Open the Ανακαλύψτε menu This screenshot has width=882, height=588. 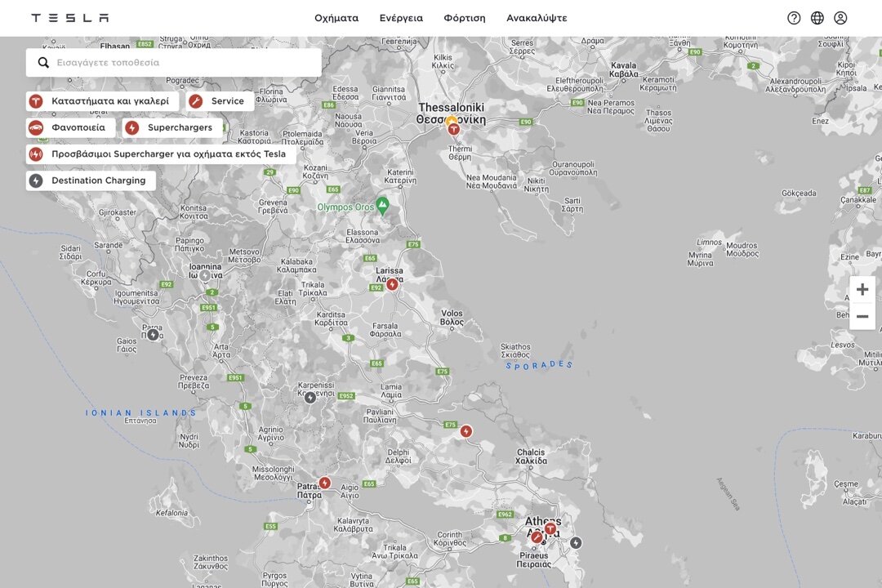537,18
